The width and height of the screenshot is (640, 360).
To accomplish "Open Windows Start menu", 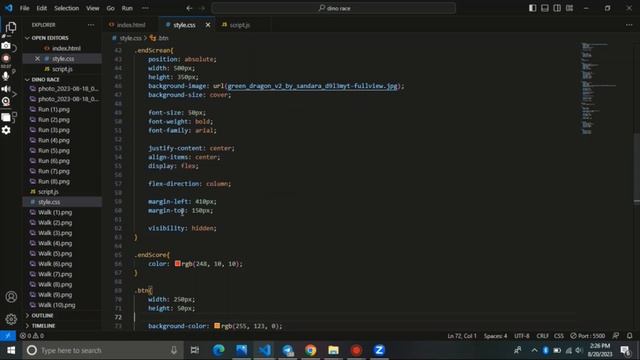I will coord(11,350).
